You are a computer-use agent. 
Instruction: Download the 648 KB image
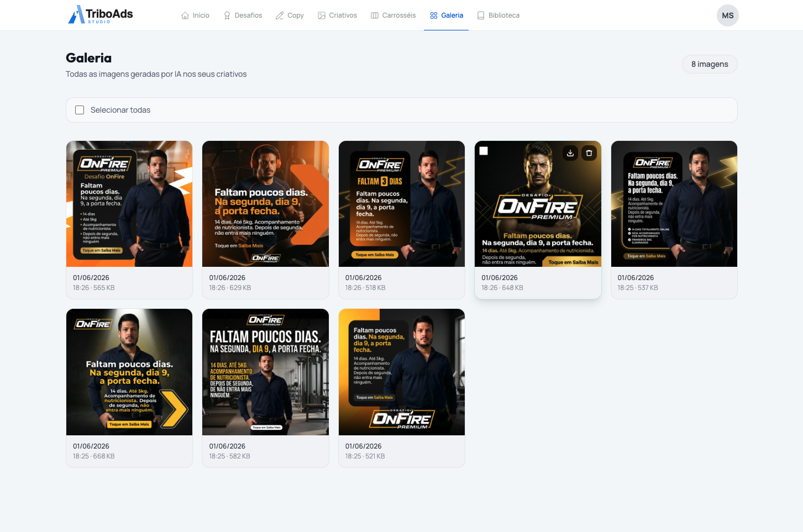point(570,153)
